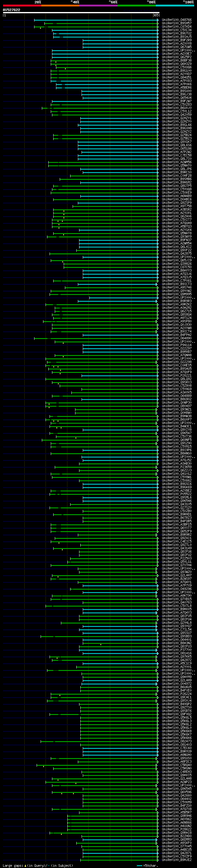
Task: Click the white query sequence ruler bar
Action: (x=81, y=13)
